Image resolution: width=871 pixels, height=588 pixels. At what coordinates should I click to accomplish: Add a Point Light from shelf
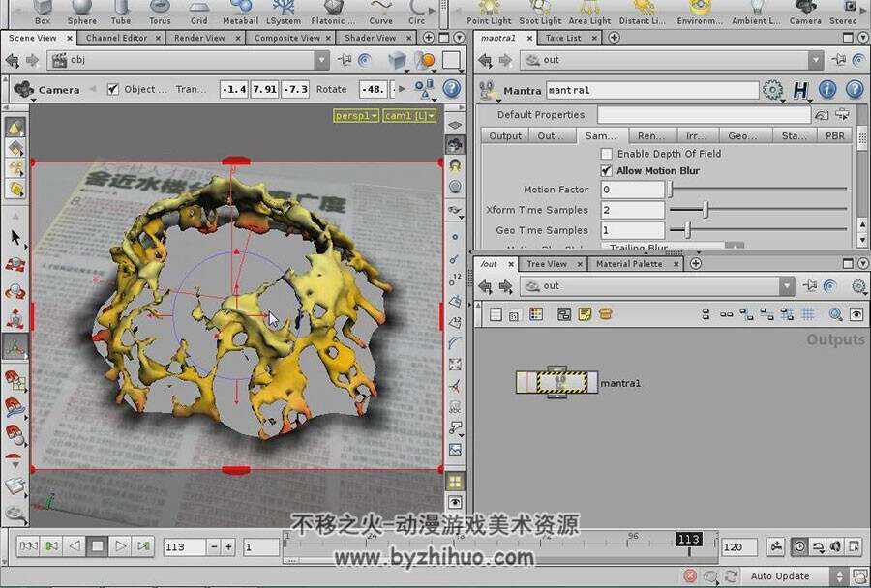click(x=489, y=13)
